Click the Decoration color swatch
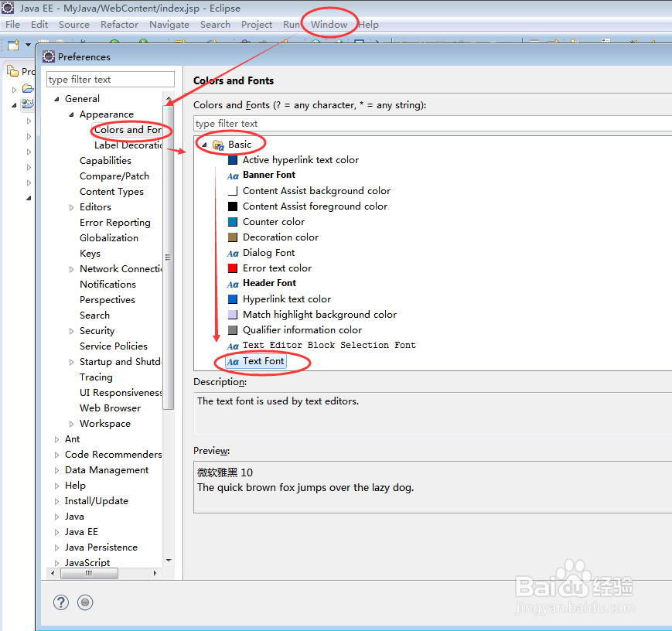672x631 pixels. pyautogui.click(x=233, y=237)
